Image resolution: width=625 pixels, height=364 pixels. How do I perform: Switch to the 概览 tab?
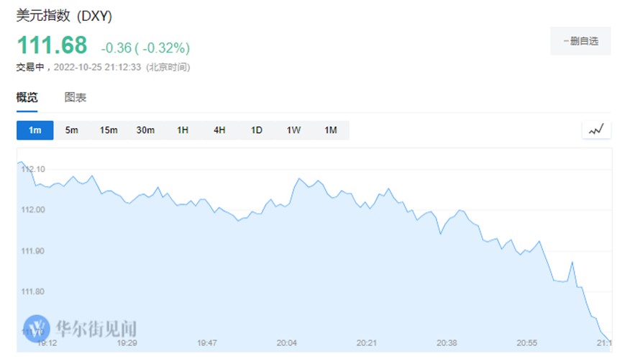coord(27,98)
